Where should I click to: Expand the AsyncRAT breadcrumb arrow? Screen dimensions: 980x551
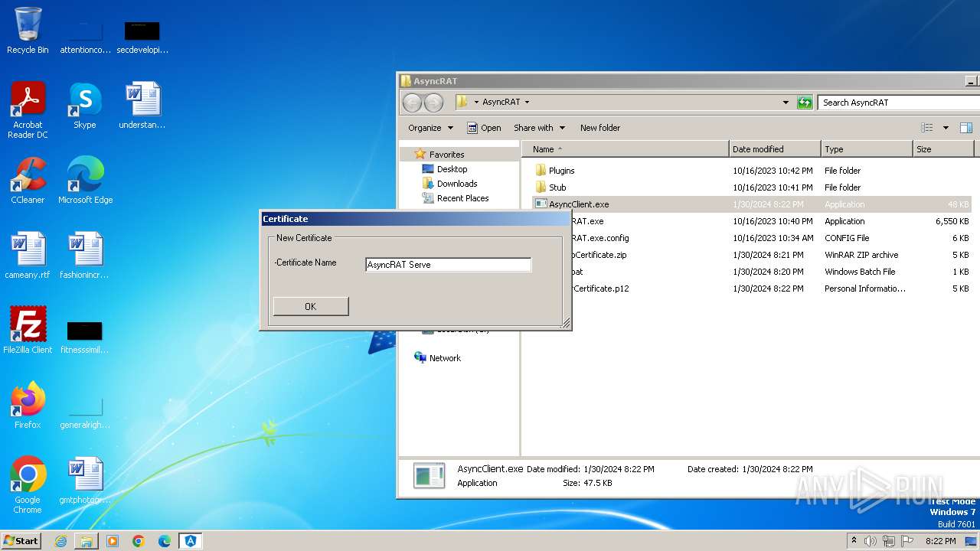527,102
